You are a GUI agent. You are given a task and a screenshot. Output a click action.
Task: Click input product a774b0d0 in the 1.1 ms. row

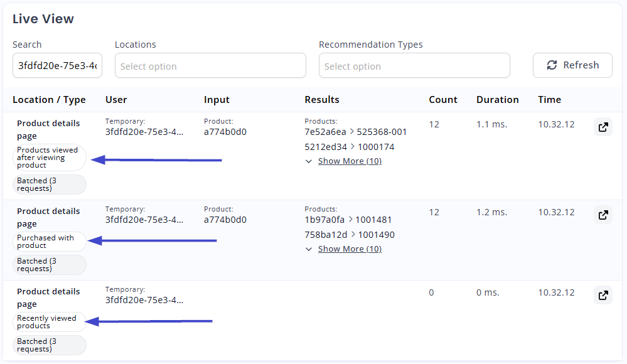tap(225, 132)
